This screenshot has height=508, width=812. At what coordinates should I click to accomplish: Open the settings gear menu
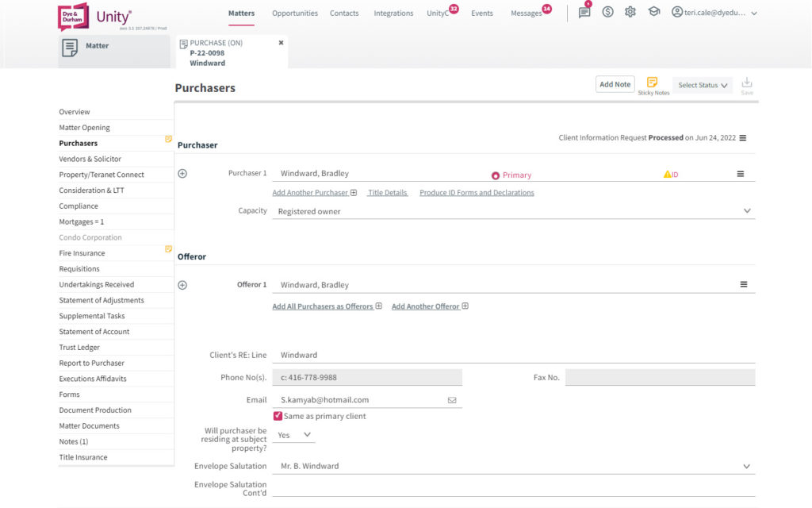click(x=630, y=12)
